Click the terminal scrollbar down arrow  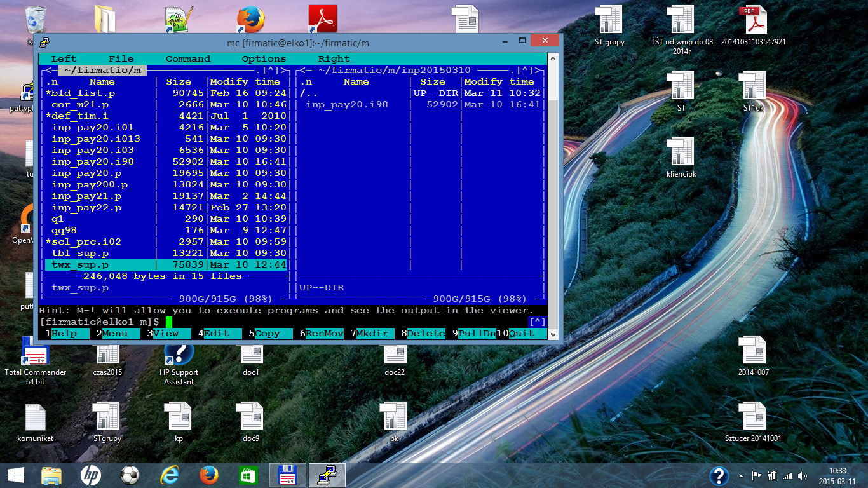[553, 334]
